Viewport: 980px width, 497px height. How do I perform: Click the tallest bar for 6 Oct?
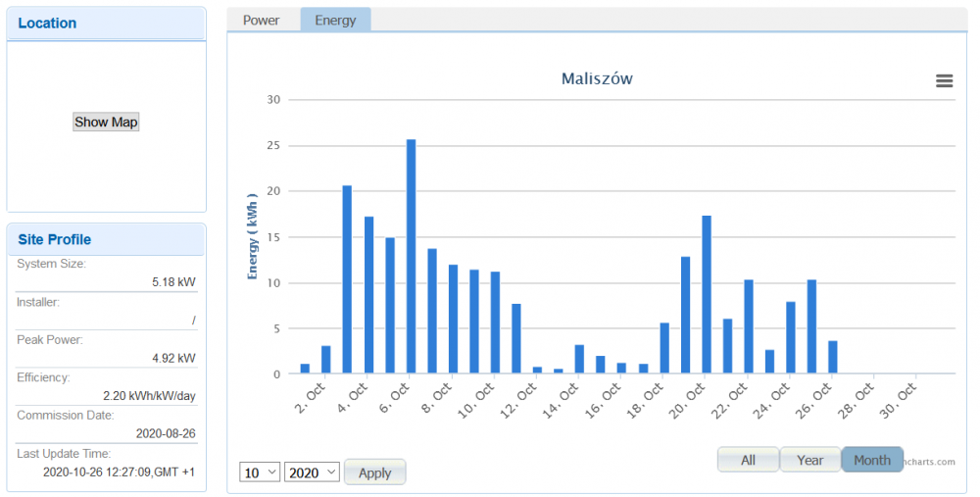click(411, 257)
